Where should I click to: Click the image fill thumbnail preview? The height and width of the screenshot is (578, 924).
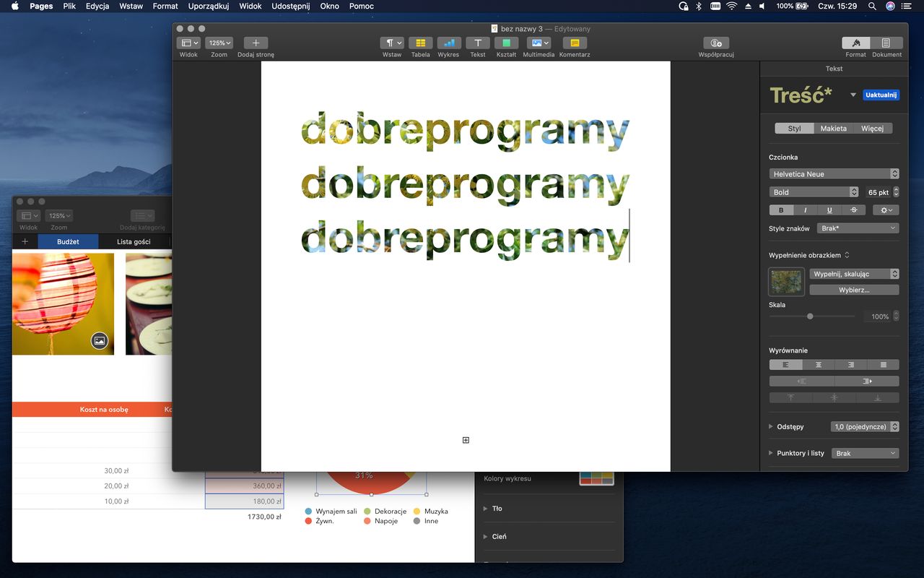point(786,282)
